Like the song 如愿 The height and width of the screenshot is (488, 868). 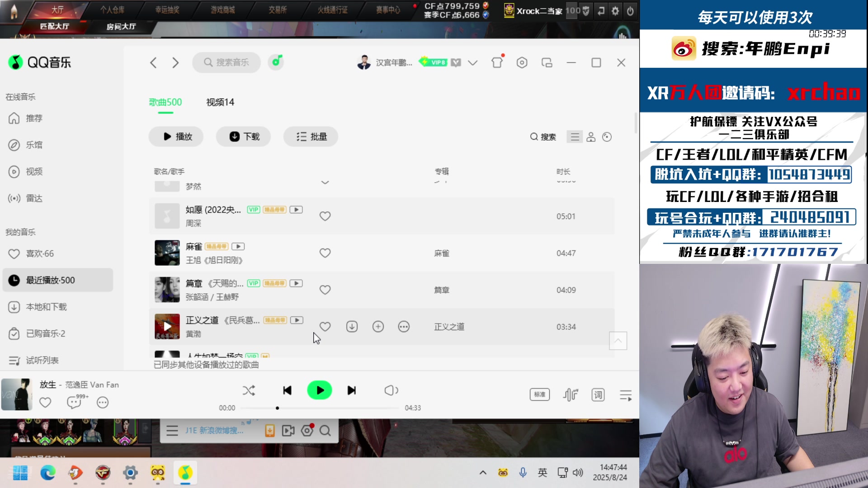pos(325,216)
